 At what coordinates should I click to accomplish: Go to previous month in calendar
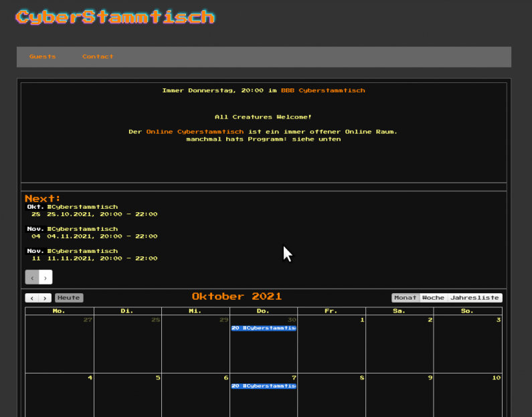tap(31, 298)
